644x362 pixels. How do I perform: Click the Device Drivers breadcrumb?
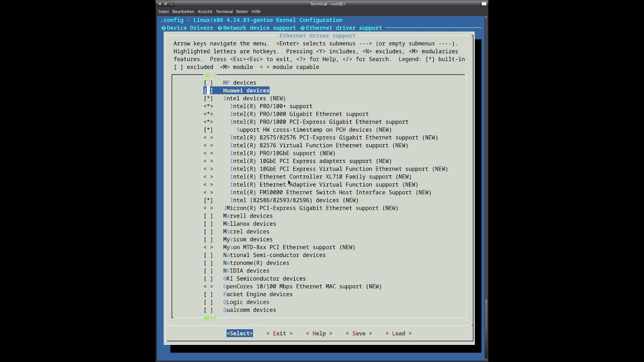click(x=190, y=28)
